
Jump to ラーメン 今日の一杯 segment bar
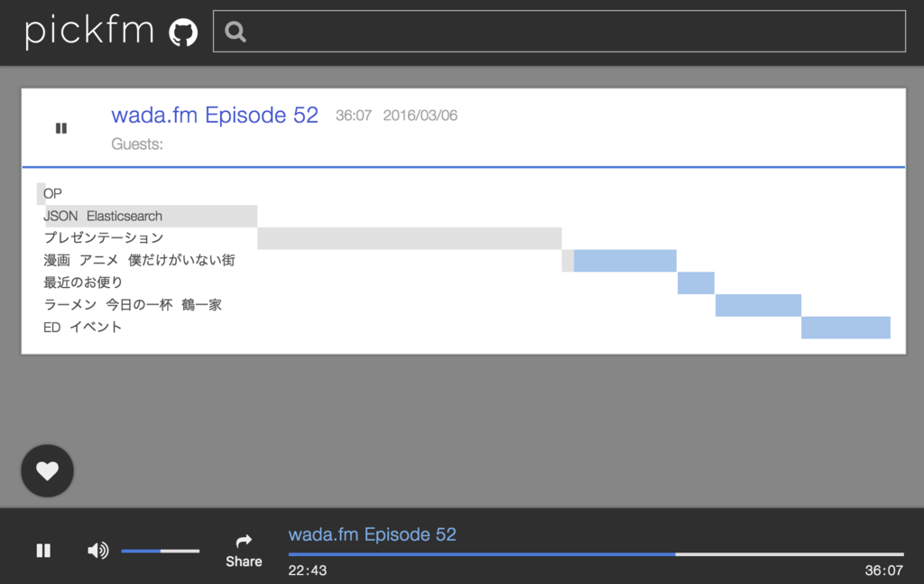pyautogui.click(x=758, y=305)
